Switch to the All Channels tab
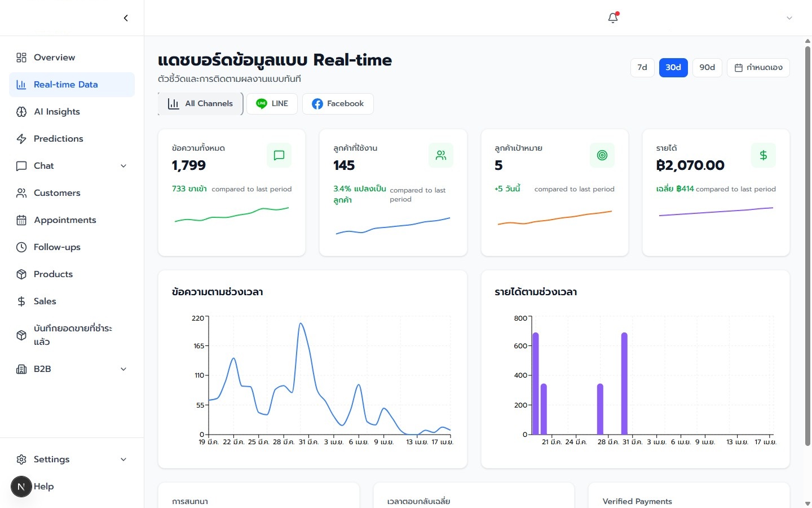Screen dimensions: 812x508 click(200, 104)
